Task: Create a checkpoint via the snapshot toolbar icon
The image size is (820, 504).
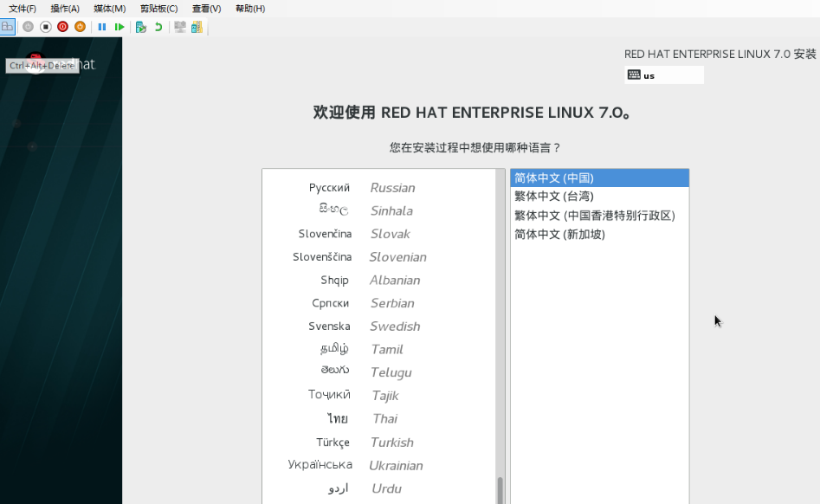Action: (140, 27)
